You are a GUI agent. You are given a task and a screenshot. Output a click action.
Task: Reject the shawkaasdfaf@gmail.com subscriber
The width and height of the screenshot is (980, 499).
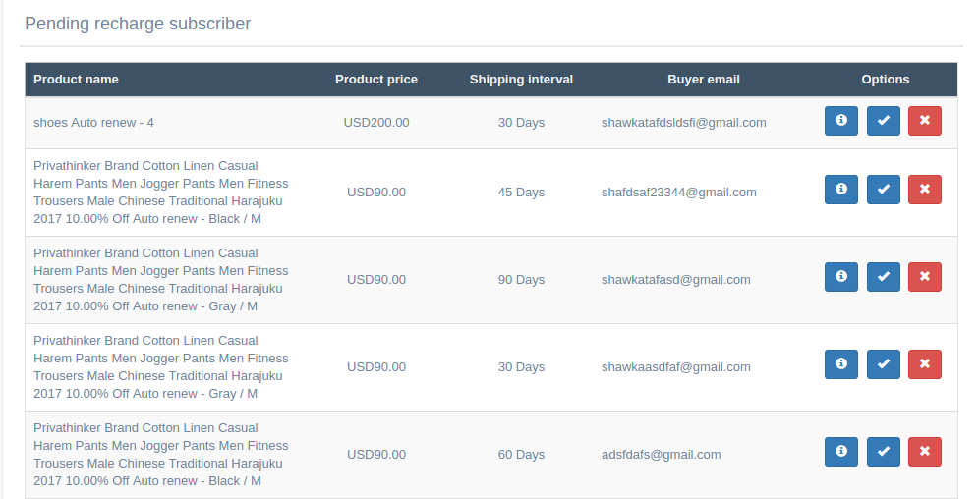(925, 364)
